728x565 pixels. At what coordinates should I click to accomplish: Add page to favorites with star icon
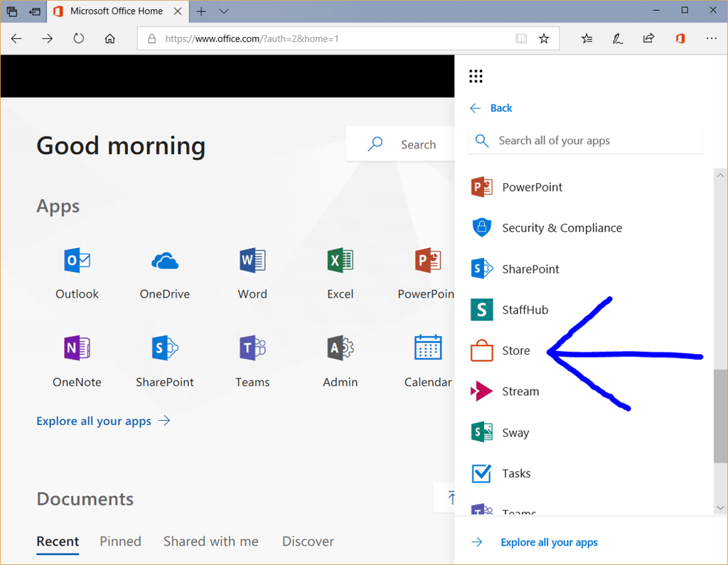pos(544,38)
